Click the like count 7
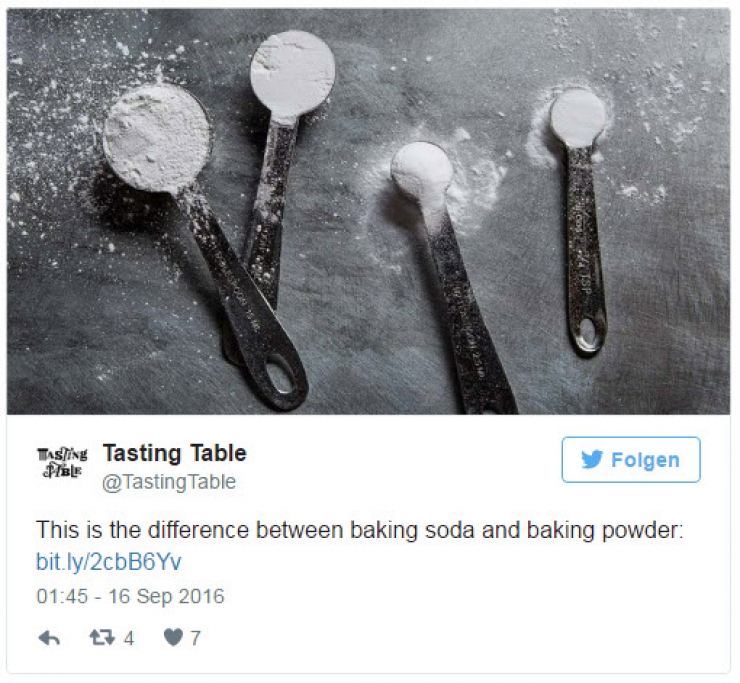740x683 pixels. tap(195, 639)
